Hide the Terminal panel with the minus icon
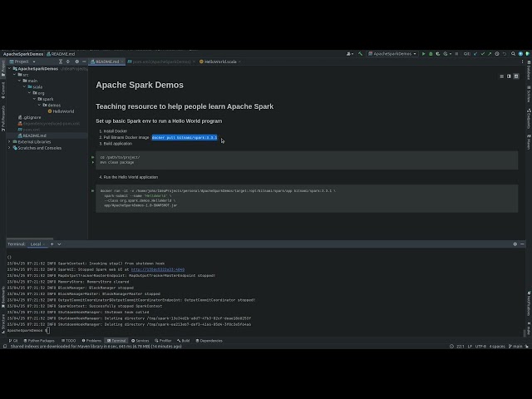This screenshot has width=532, height=399. 523,244
